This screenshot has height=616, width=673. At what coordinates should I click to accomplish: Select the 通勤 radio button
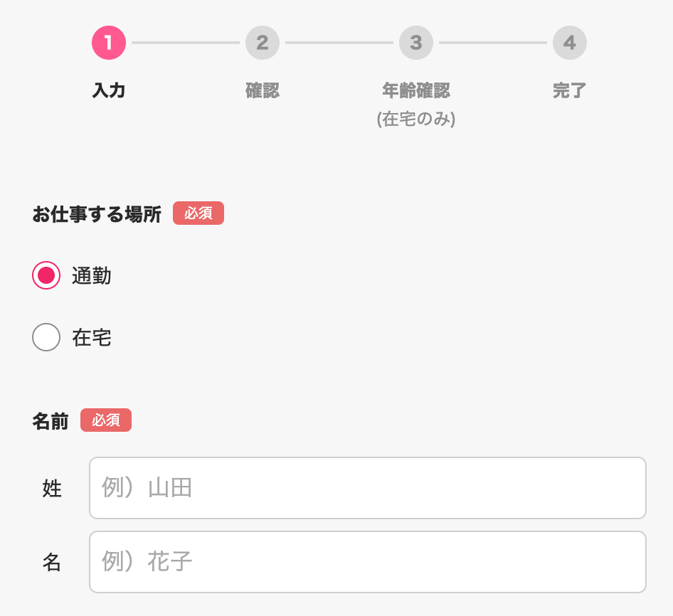pos(46,275)
